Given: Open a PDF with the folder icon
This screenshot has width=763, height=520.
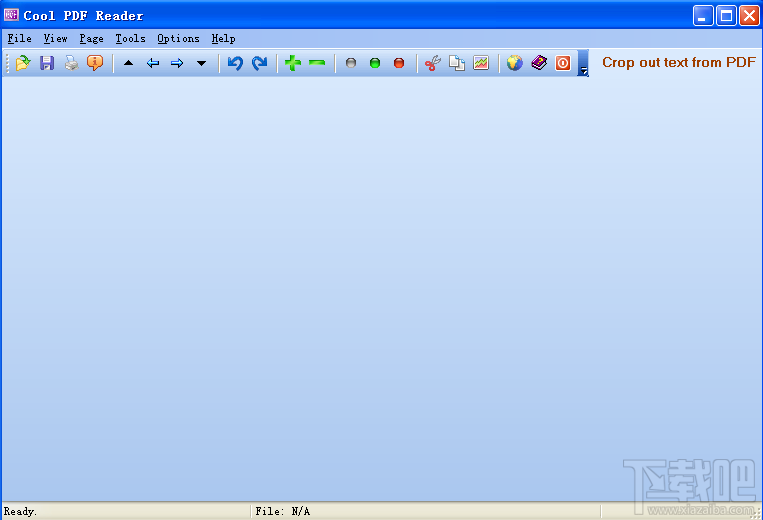Looking at the screenshot, I should pyautogui.click(x=22, y=63).
